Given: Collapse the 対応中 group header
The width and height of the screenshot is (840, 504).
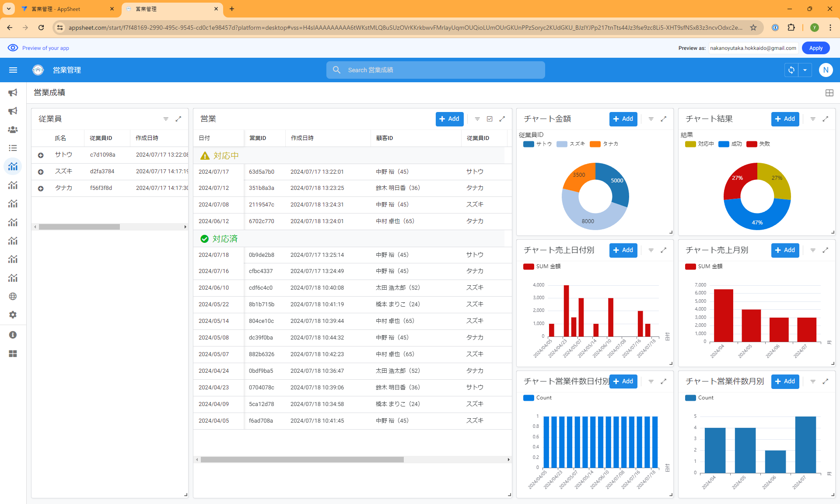Looking at the screenshot, I should [226, 156].
